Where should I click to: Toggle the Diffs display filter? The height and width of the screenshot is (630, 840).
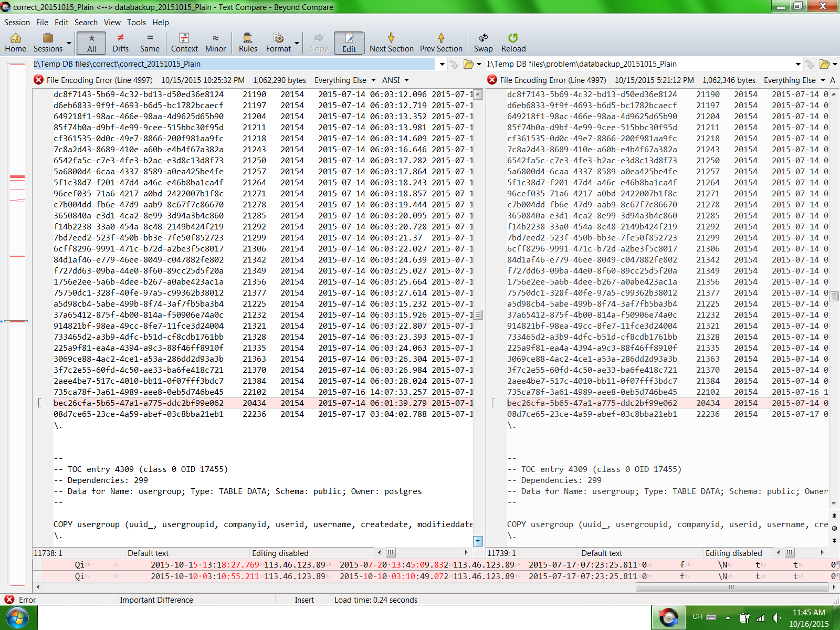pos(120,43)
